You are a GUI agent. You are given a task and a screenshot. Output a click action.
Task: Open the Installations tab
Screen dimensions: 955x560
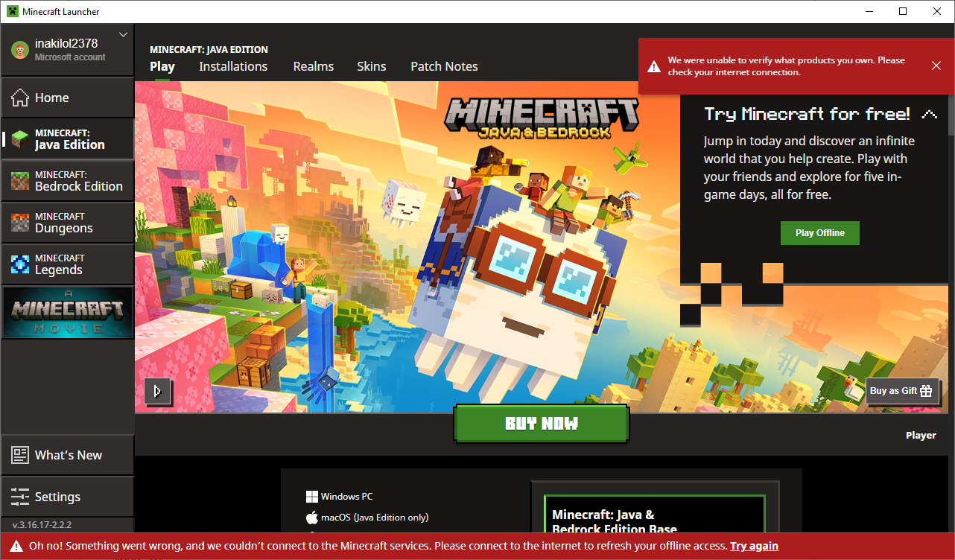click(233, 66)
